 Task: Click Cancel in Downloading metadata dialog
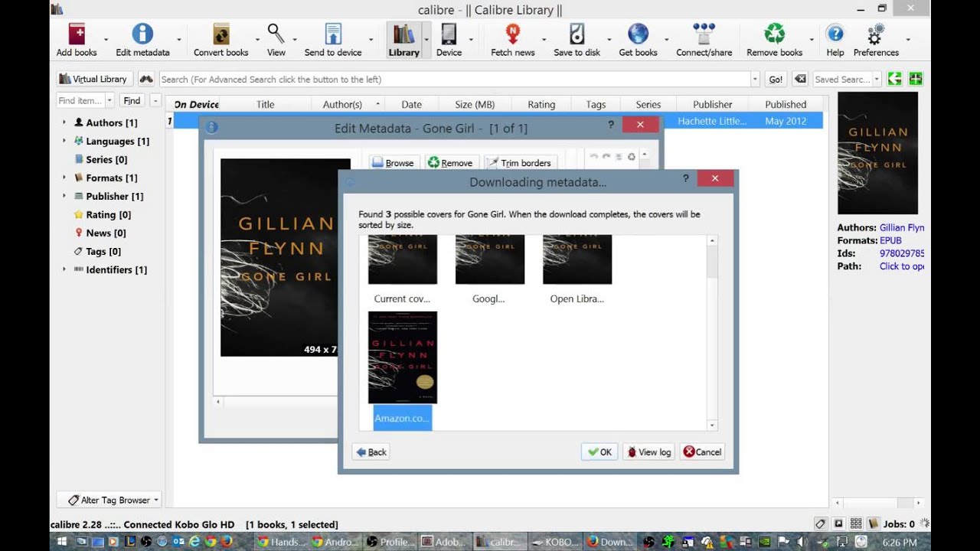point(702,452)
